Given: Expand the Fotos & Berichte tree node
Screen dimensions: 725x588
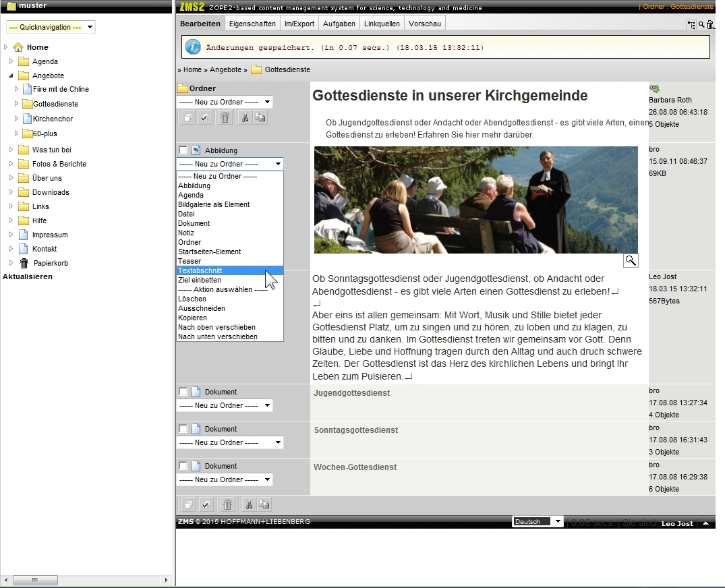Looking at the screenshot, I should (x=11, y=164).
